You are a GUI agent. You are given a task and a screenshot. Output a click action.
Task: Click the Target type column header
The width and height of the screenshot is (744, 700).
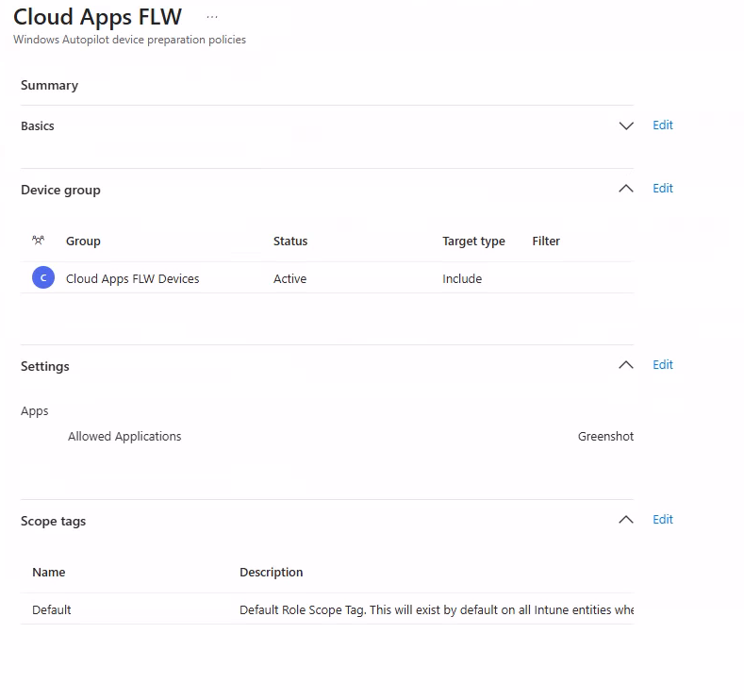[473, 242]
